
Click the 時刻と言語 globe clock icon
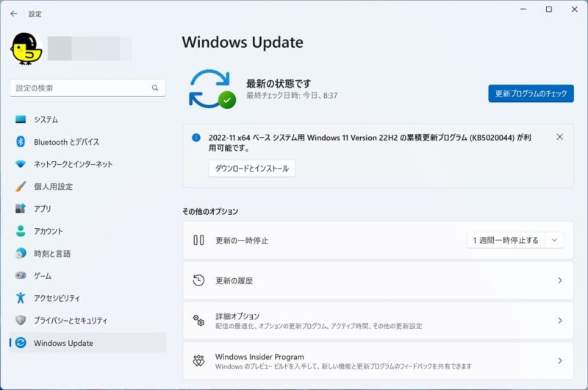click(21, 253)
